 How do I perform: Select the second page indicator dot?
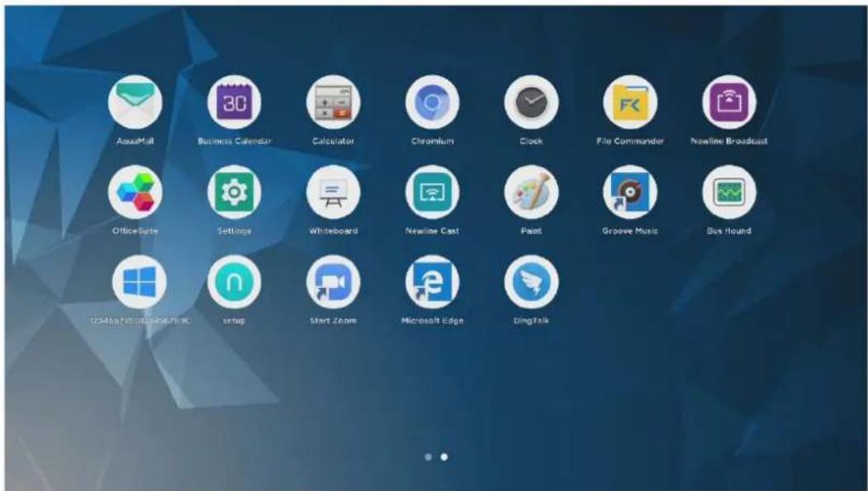point(444,457)
